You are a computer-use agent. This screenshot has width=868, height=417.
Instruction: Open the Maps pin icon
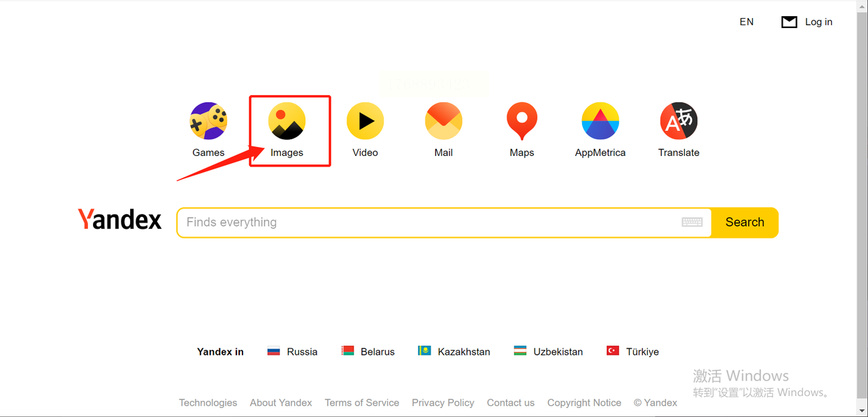pos(522,121)
